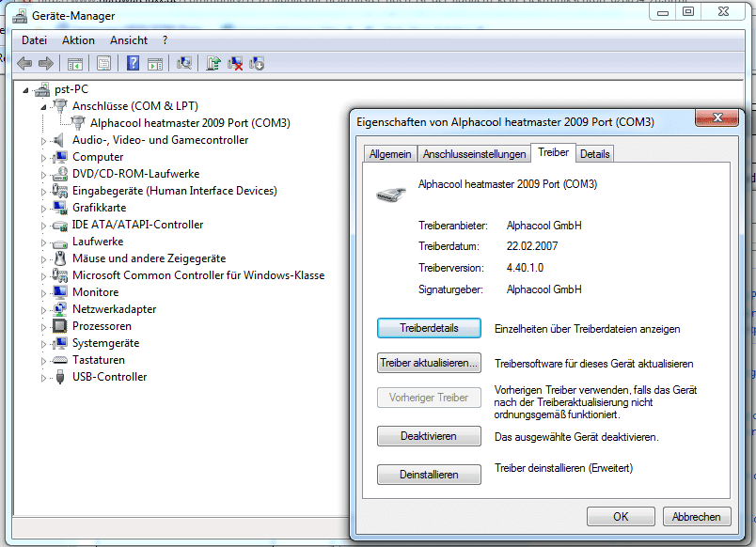Click the Netzwerkadapter network icon
756x547 pixels.
(x=60, y=309)
